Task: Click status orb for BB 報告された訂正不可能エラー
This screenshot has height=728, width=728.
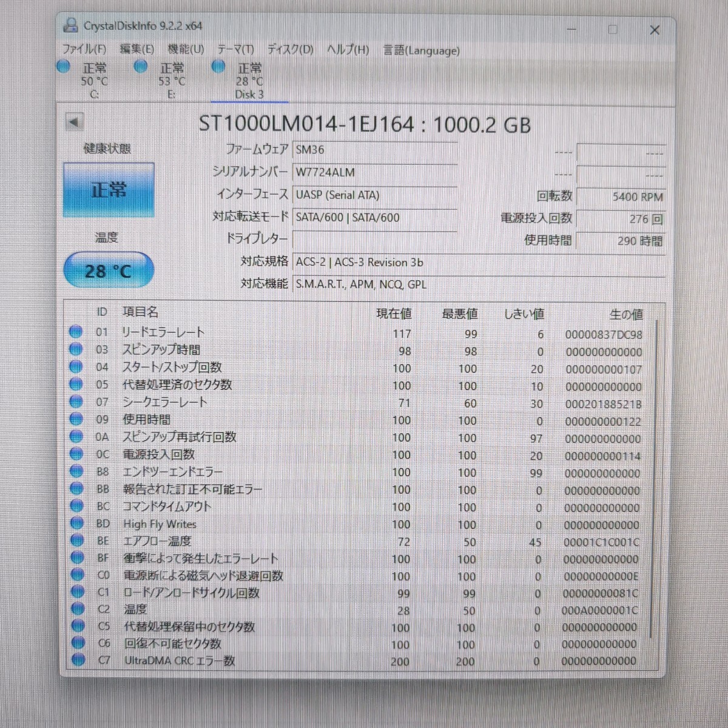Action: [76, 488]
